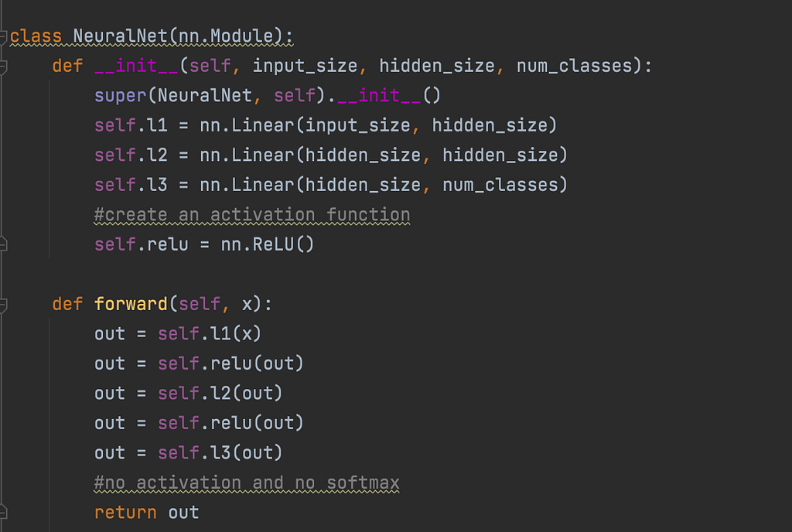Click the 'no activation and no softmax' comment
Viewport: 792px width, 532px height.
[x=247, y=483]
